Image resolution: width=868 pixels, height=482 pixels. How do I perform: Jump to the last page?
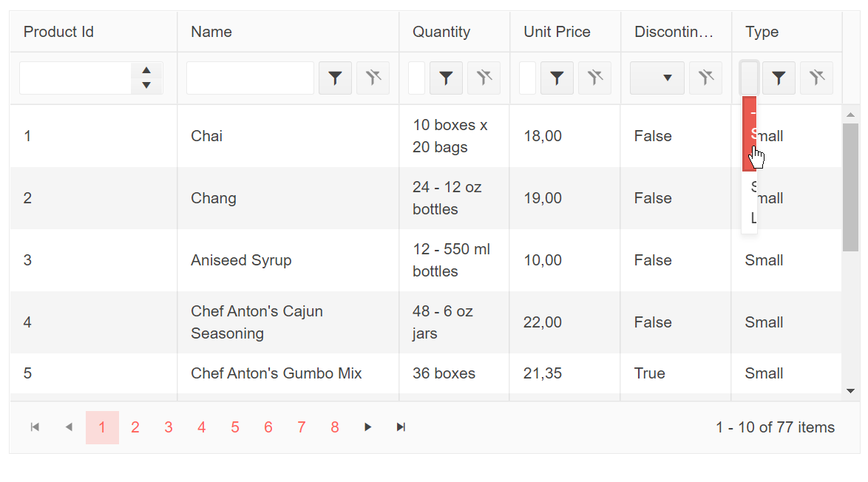[x=401, y=427]
